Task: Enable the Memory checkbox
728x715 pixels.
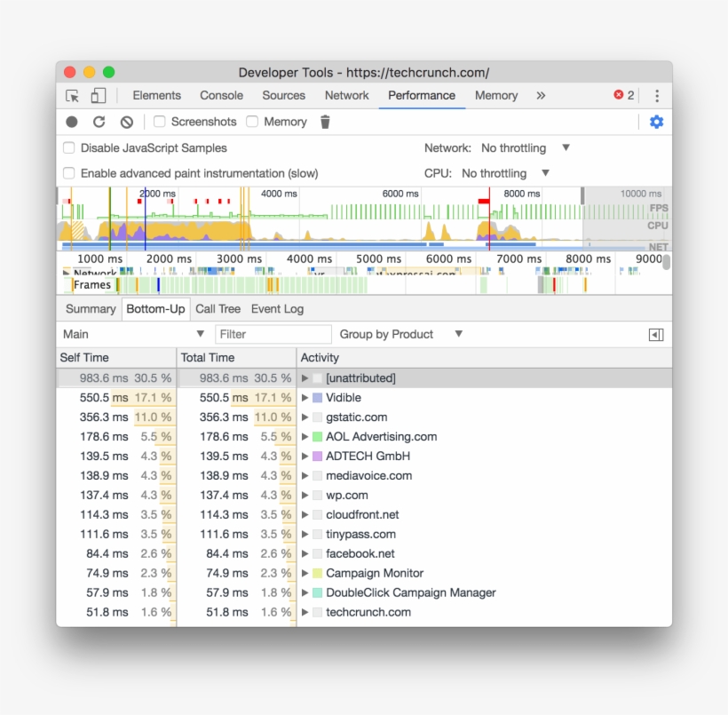Action: [254, 122]
